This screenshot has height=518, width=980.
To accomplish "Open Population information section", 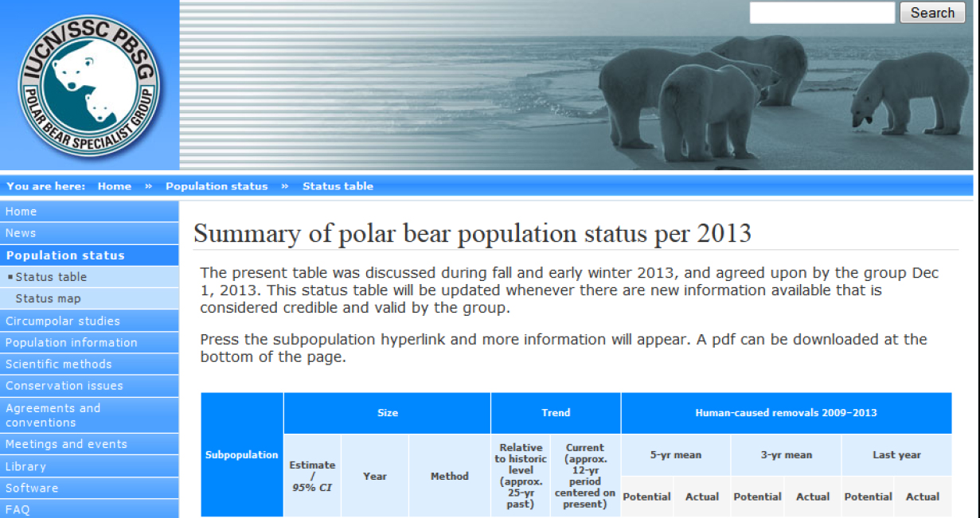I will coord(72,342).
